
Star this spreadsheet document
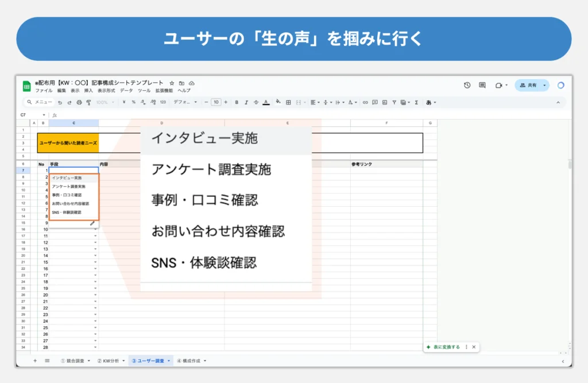tap(172, 83)
